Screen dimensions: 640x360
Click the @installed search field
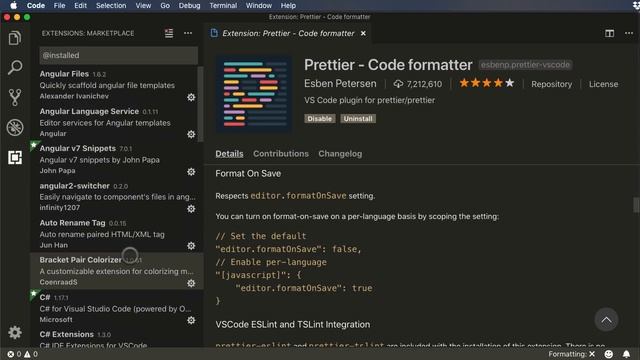[118, 55]
